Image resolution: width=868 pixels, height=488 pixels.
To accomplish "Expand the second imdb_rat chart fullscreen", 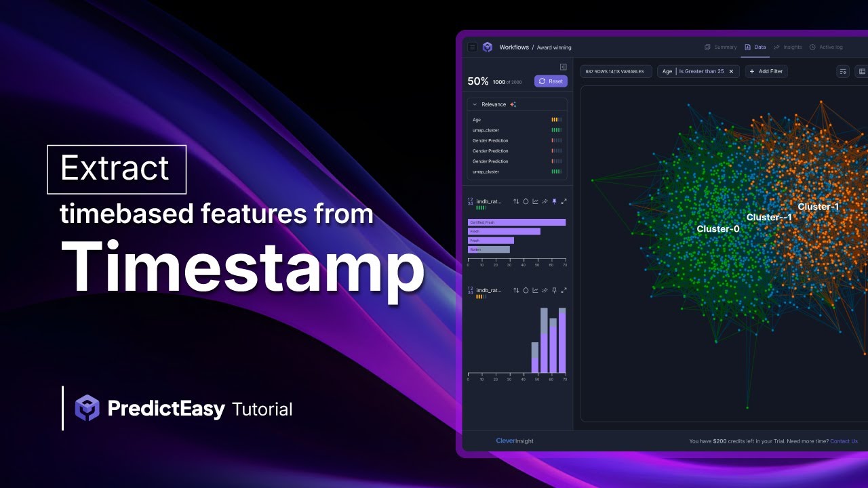I will coord(564,290).
